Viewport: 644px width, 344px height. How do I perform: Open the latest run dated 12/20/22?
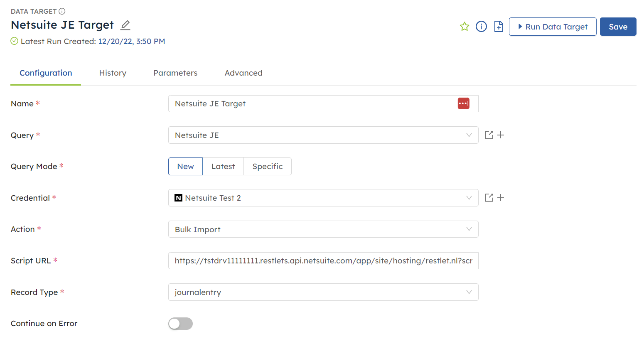pos(131,41)
